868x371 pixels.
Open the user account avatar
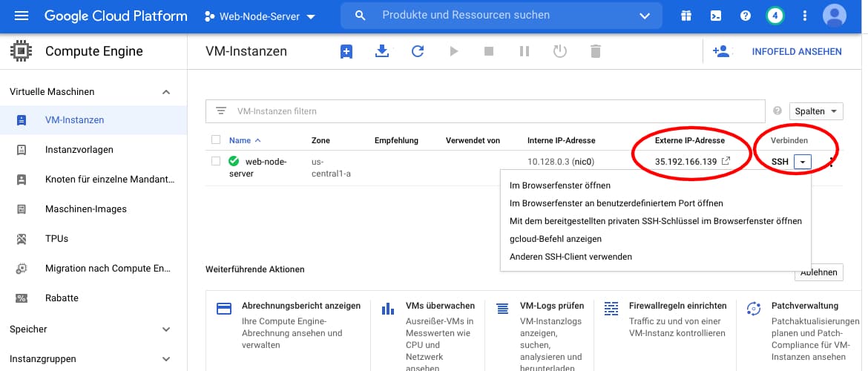click(x=834, y=16)
